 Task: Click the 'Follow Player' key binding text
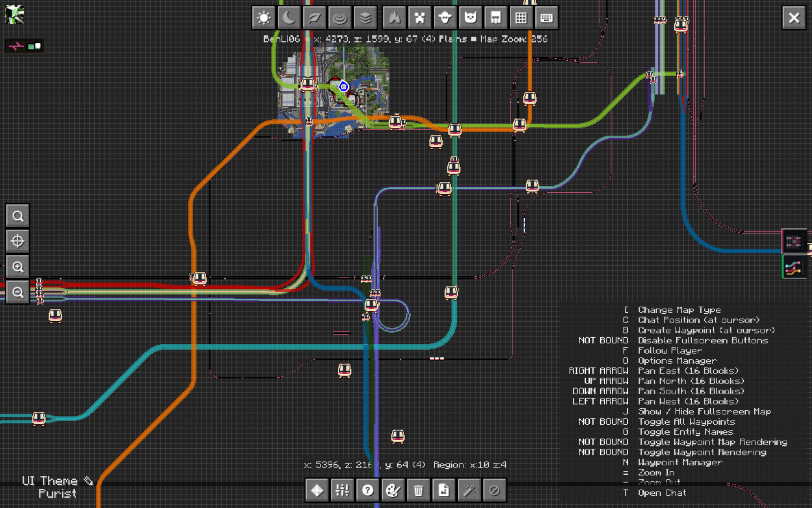670,350
